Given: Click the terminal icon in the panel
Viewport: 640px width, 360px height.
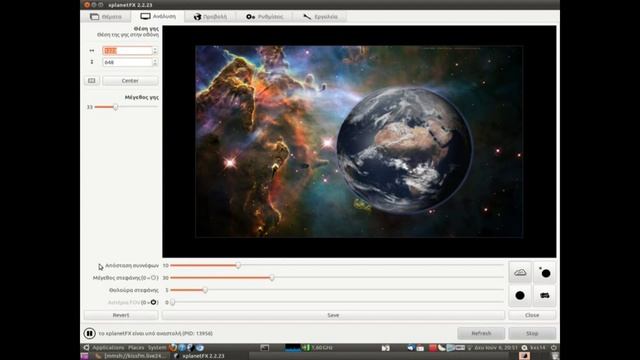Looking at the screenshot, I should pyautogui.click(x=264, y=348).
